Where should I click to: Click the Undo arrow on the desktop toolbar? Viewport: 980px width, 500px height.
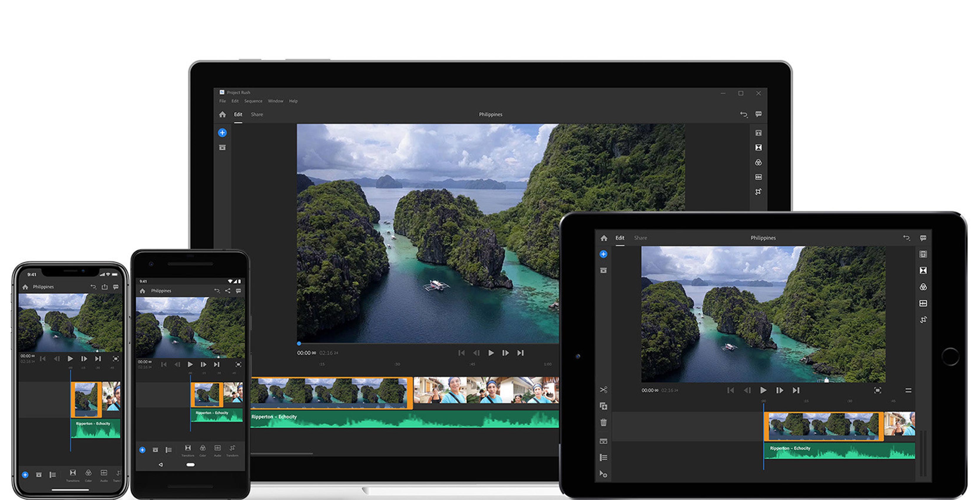coord(744,114)
